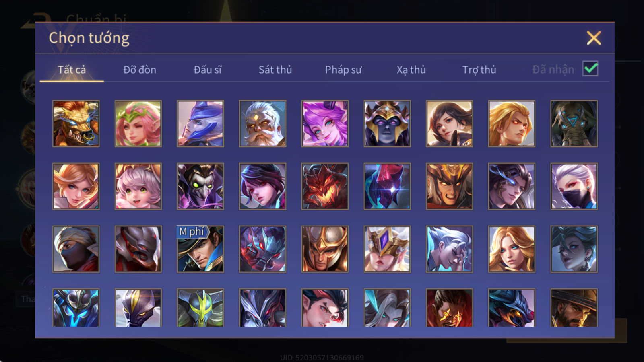Pick the red demon face hero
This screenshot has width=644, height=362.
pyautogui.click(x=325, y=186)
